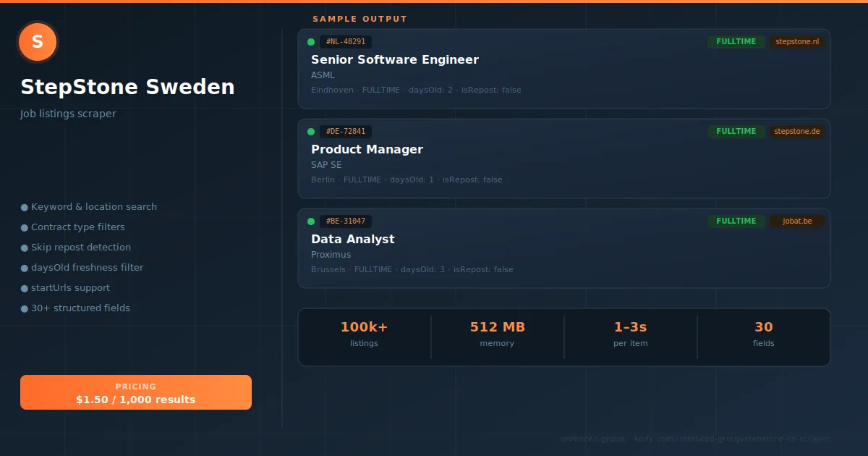This screenshot has width=868, height=456.
Task: Click the orange S logo circle
Action: (x=38, y=42)
